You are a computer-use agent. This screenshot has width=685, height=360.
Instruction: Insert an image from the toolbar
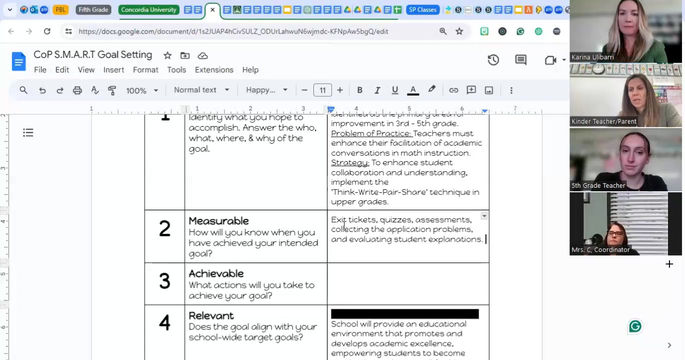coord(489,90)
